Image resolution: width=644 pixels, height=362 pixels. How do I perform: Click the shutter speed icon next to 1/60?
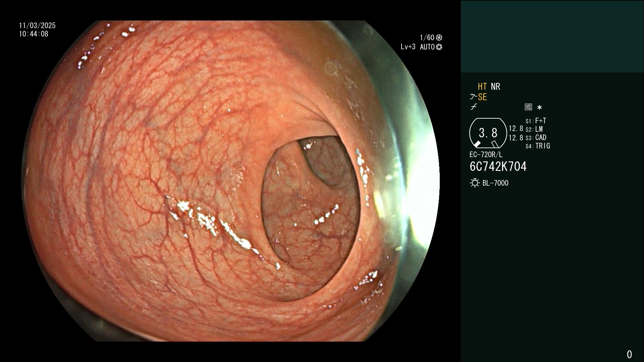(439, 38)
